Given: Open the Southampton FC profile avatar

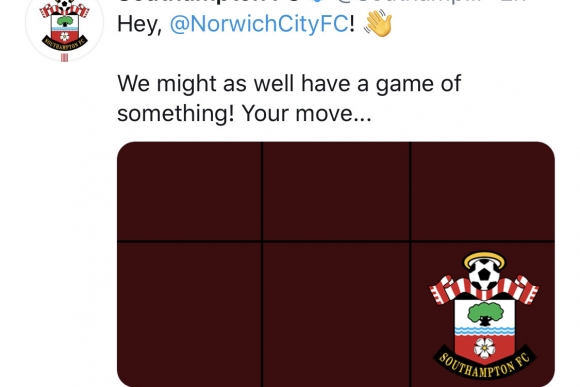Looking at the screenshot, I should [x=64, y=27].
